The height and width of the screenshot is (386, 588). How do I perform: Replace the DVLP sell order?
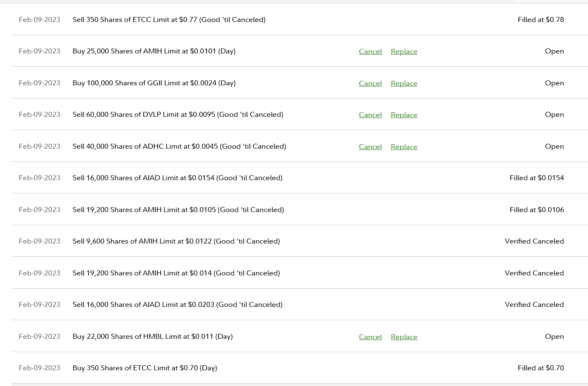coord(404,115)
